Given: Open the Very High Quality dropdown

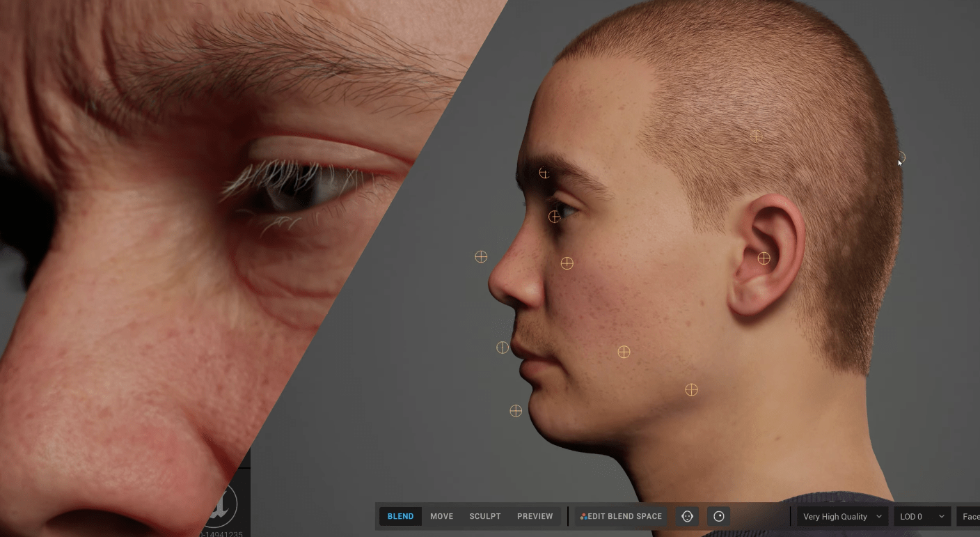Looking at the screenshot, I should point(842,516).
